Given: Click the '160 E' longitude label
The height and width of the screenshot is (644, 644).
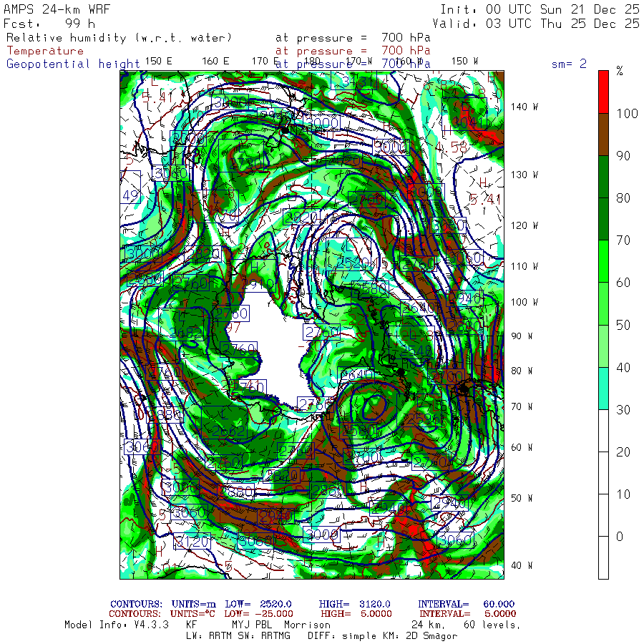Looking at the screenshot, I should pos(215,62).
